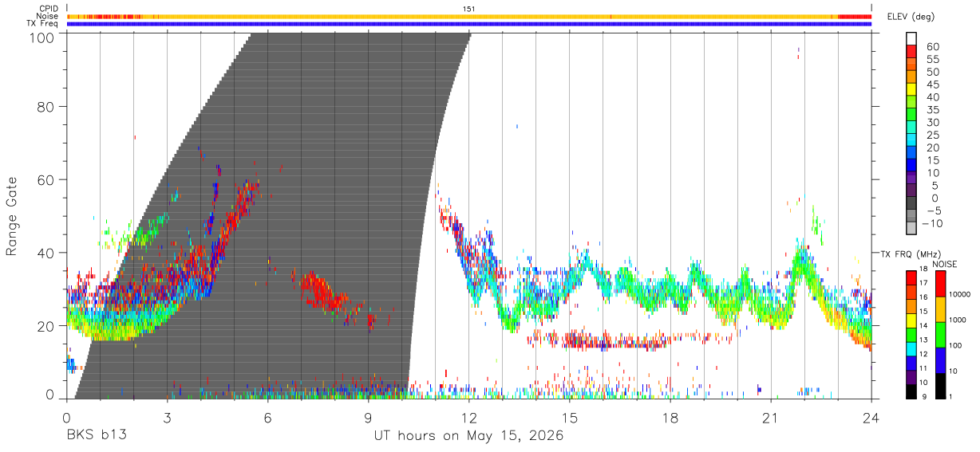The height and width of the screenshot is (452, 980).
Task: Click the 100 label on NOISE scale
Action: (956, 346)
